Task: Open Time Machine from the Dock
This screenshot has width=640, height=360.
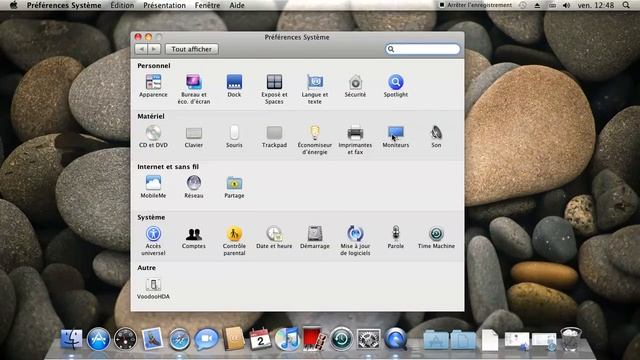Action: pos(341,339)
